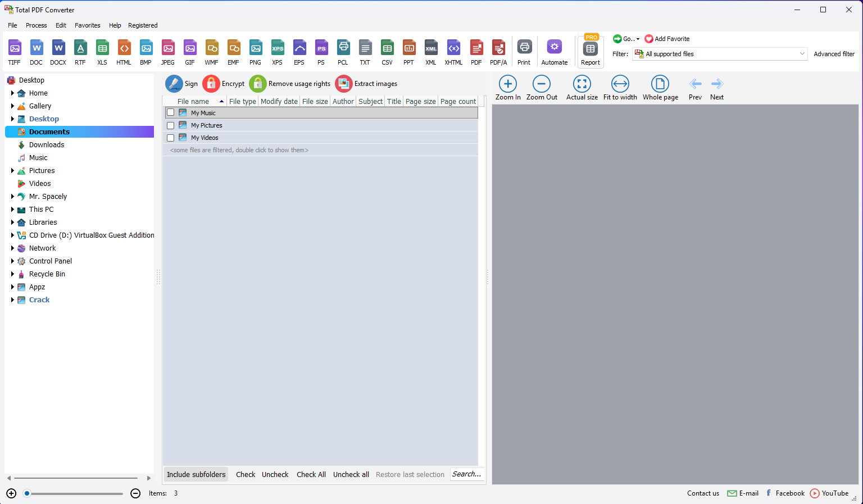Expand the Libraries tree node
The height and width of the screenshot is (504, 863).
click(x=12, y=223)
